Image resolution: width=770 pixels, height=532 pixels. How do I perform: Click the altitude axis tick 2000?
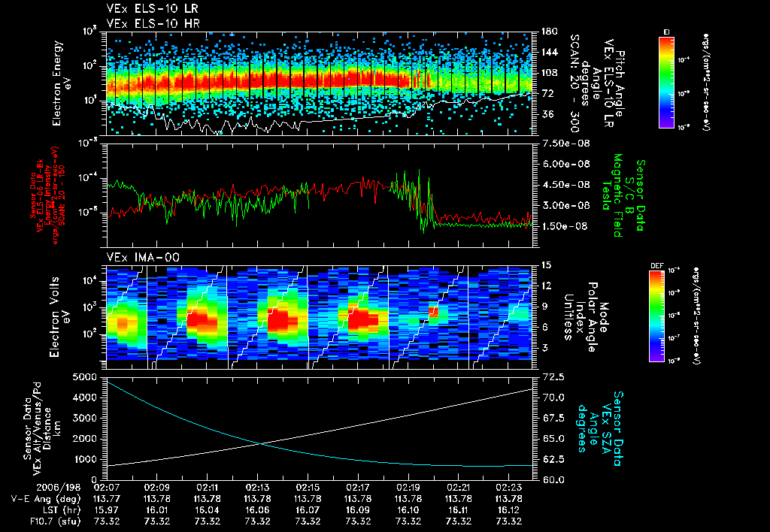(x=86, y=439)
